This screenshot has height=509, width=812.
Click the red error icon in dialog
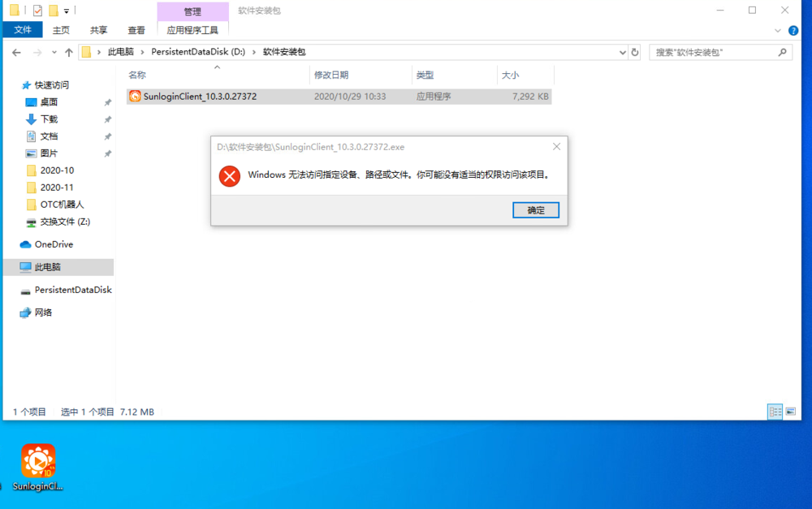(230, 176)
